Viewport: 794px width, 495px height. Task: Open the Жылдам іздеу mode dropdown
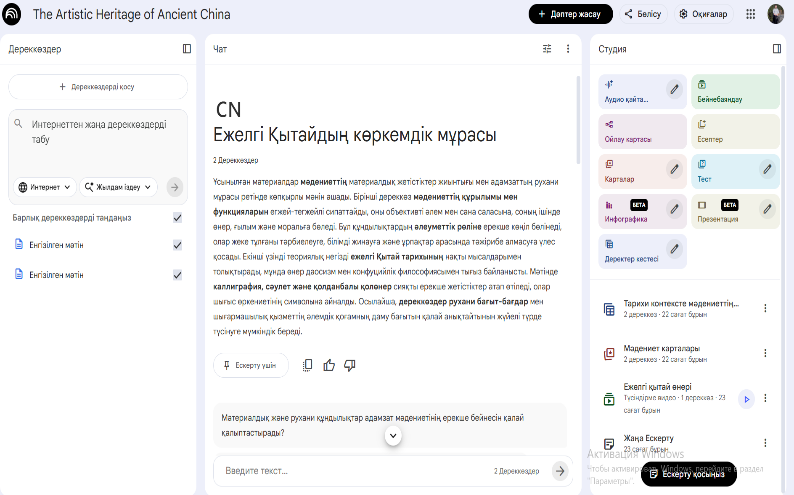click(x=118, y=187)
